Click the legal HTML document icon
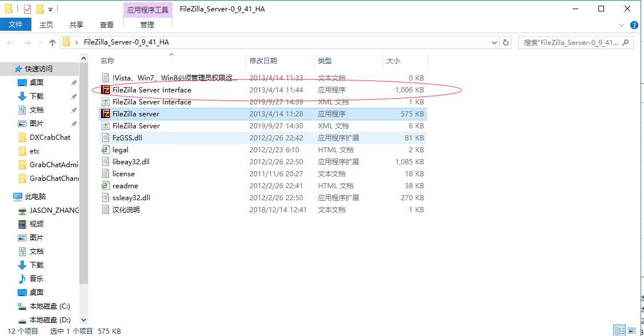The height and width of the screenshot is (336, 644). (106, 149)
